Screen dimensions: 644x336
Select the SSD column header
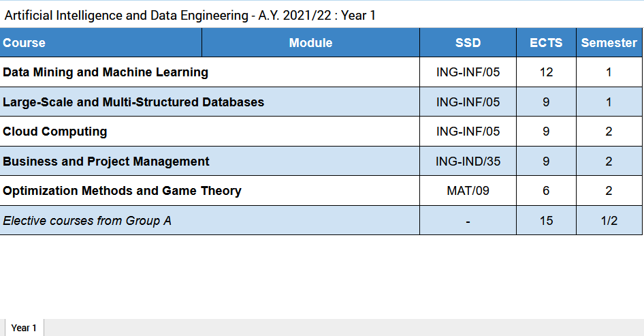tap(468, 43)
